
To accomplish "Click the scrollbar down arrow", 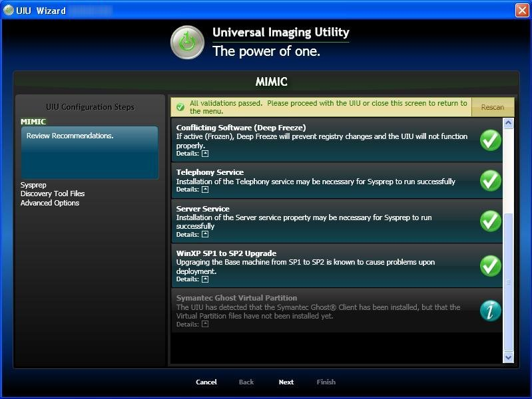I will pyautogui.click(x=508, y=357).
